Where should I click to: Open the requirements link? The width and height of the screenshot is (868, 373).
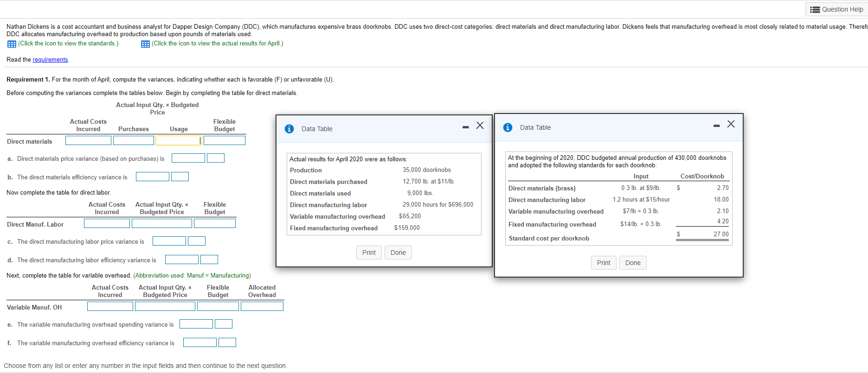click(x=50, y=60)
